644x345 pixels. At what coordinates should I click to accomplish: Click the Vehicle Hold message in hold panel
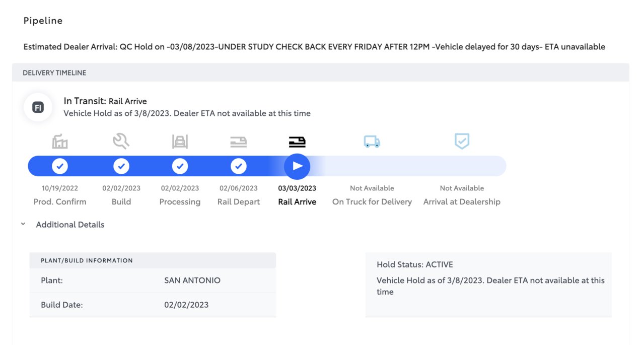(x=491, y=286)
